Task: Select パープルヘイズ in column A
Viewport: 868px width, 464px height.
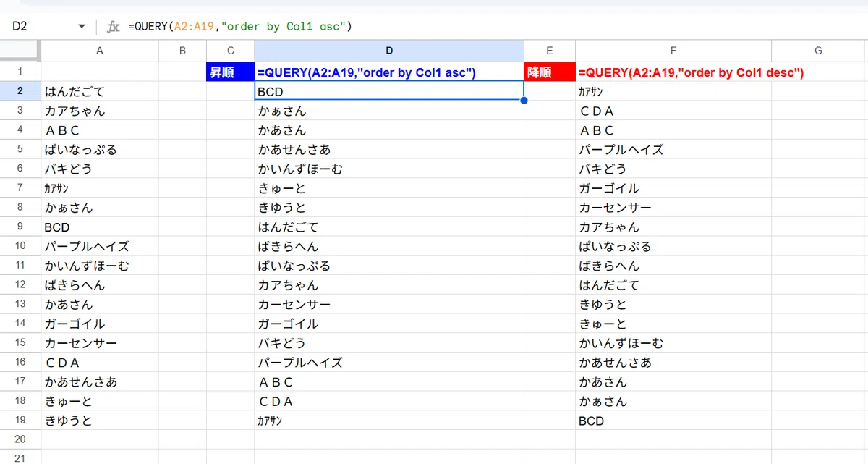Action: [100, 246]
